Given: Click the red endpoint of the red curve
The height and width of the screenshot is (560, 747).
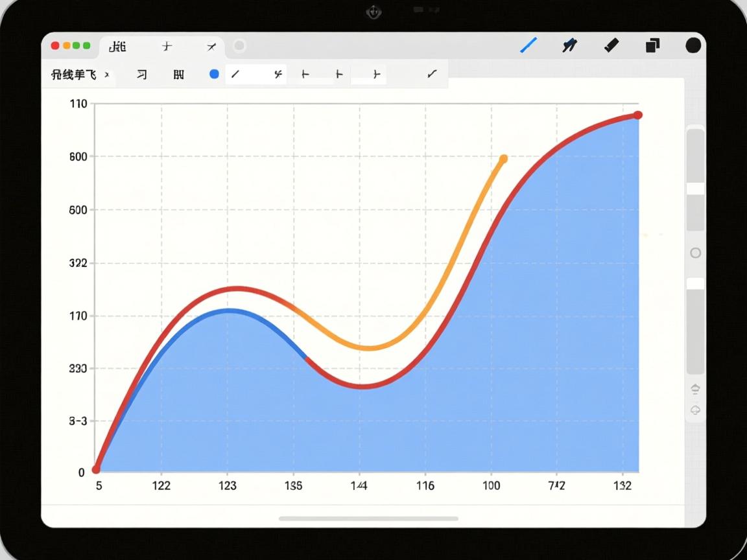Looking at the screenshot, I should click(637, 115).
